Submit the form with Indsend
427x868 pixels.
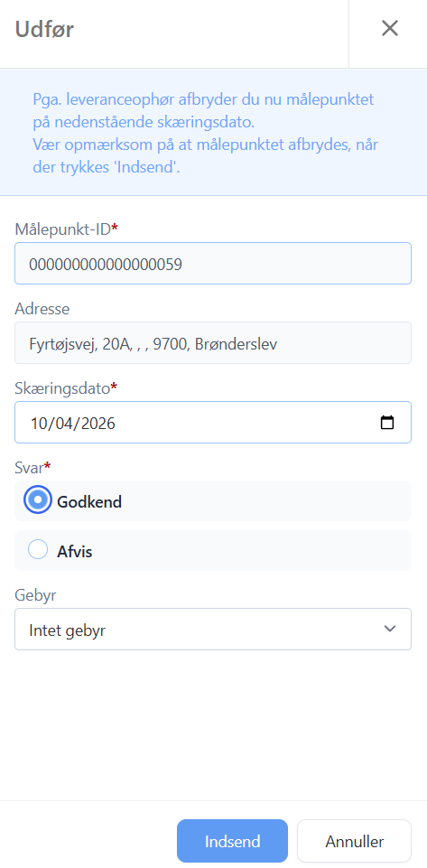[x=232, y=842]
